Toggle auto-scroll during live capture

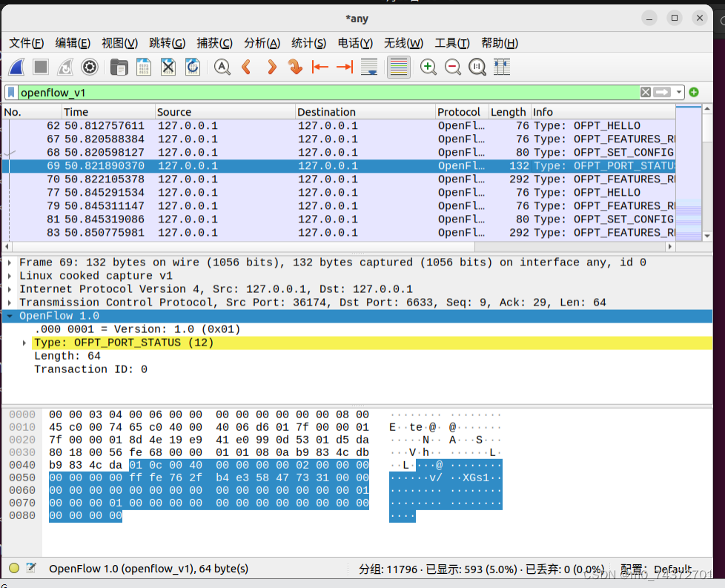click(368, 67)
